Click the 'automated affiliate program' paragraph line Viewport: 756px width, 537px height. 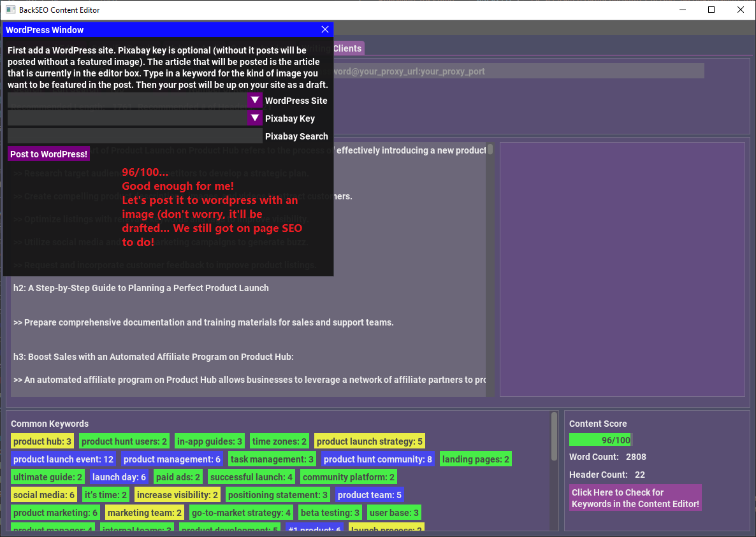[249, 380]
